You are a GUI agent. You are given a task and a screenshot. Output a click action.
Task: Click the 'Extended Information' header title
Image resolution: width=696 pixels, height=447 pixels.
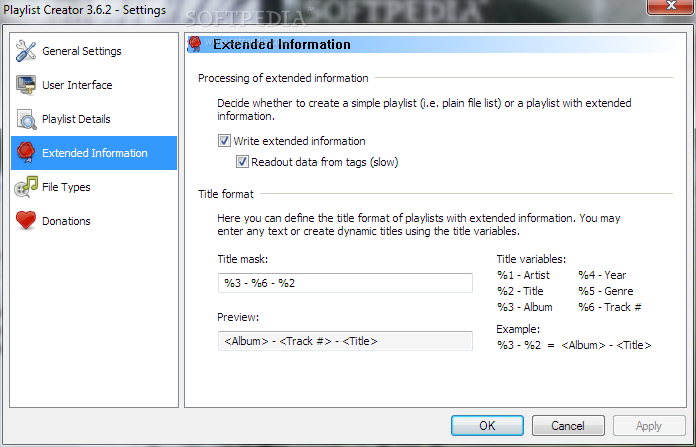[x=282, y=44]
